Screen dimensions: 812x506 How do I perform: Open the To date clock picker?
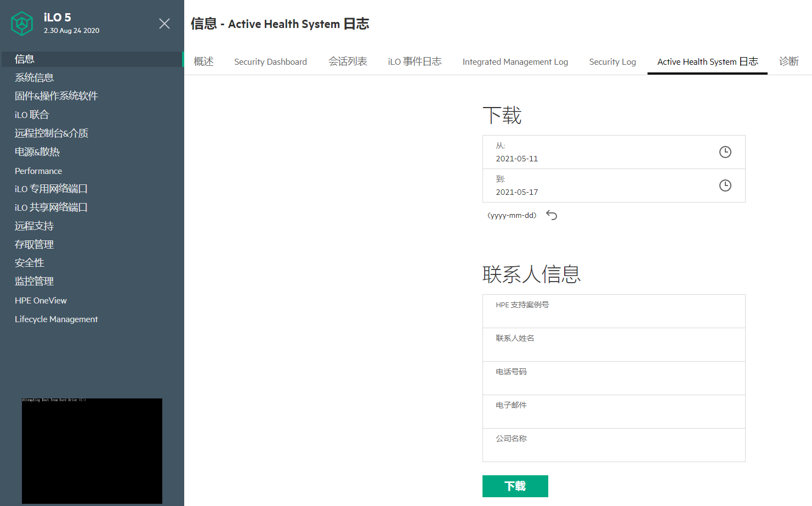point(725,185)
